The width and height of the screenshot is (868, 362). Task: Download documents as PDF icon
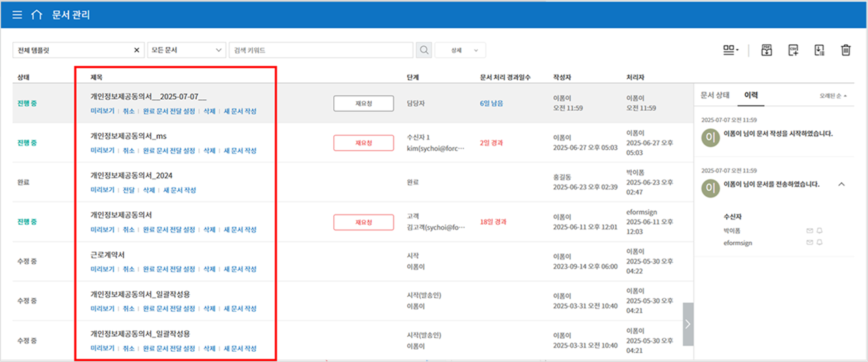[767, 50]
